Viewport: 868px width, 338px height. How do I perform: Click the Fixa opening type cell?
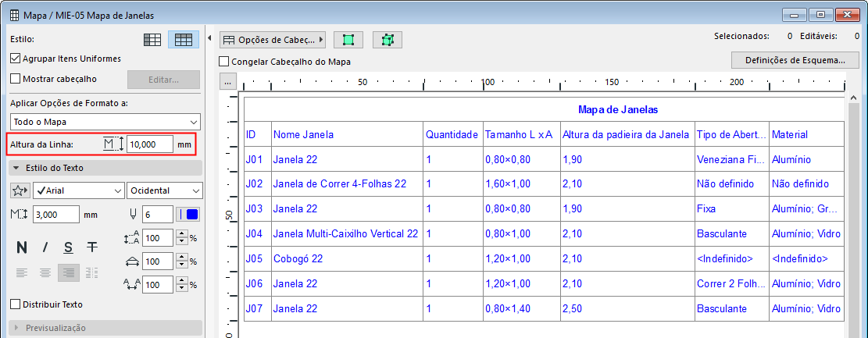click(732, 209)
